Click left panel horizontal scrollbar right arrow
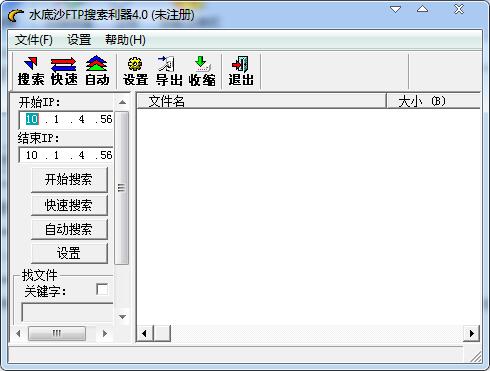The image size is (490, 371). pyautogui.click(x=105, y=333)
